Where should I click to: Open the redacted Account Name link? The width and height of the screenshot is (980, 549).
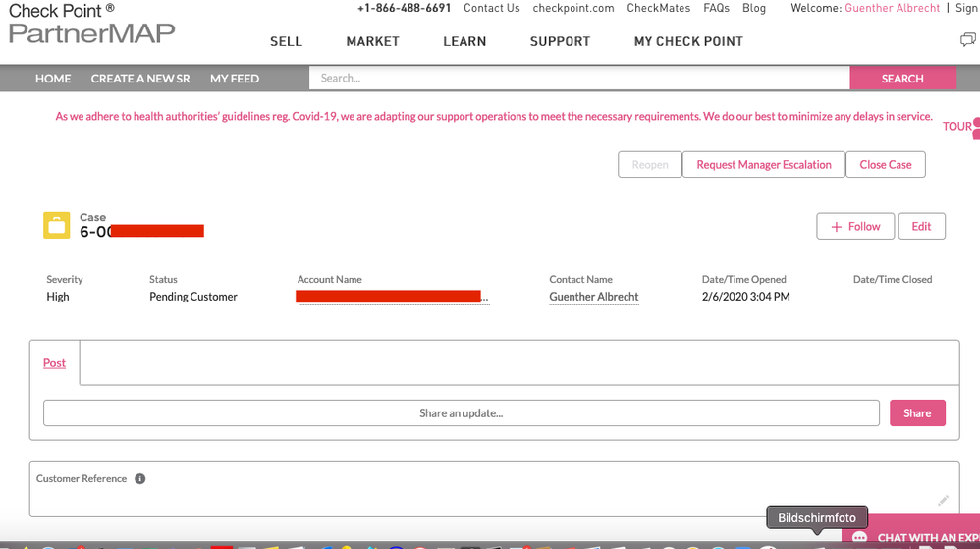click(393, 297)
